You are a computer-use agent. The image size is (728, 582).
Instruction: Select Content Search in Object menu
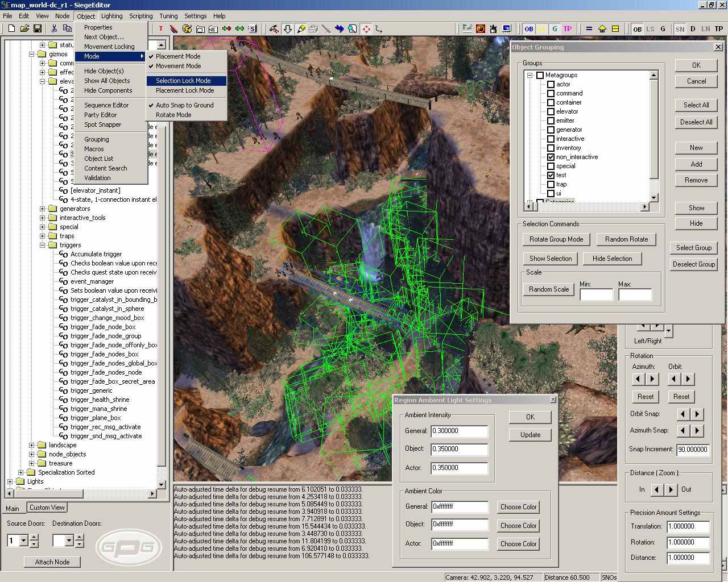[106, 168]
